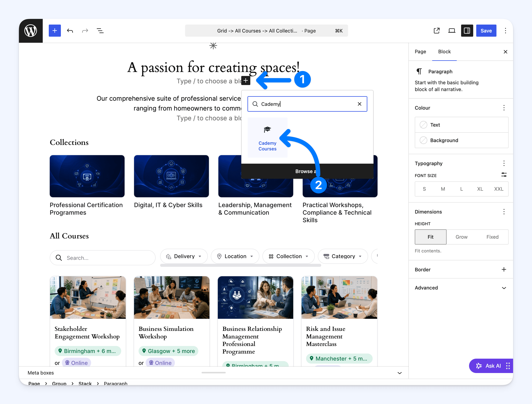This screenshot has width=532, height=404.
Task: Select font size XL
Action: 480,189
